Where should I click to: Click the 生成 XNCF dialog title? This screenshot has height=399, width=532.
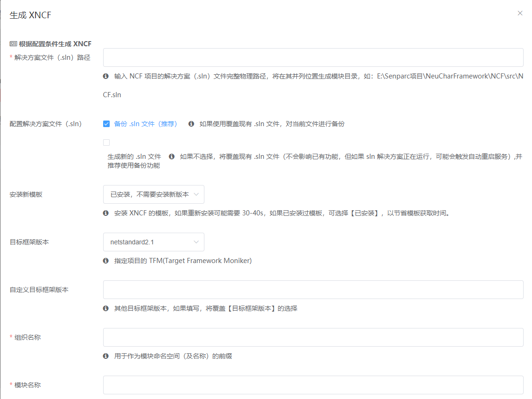(30, 15)
